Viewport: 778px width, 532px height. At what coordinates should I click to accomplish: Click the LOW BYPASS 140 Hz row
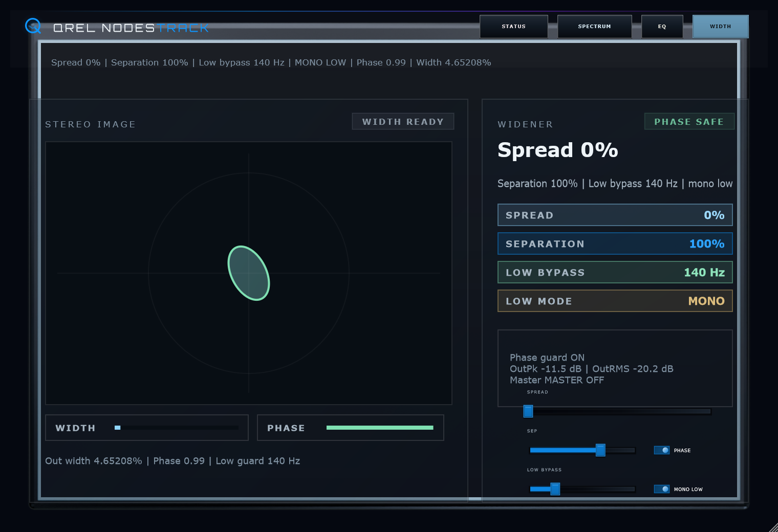(615, 272)
